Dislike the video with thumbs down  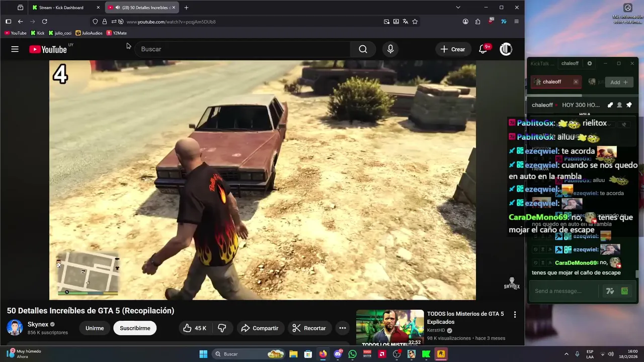tap(222, 328)
